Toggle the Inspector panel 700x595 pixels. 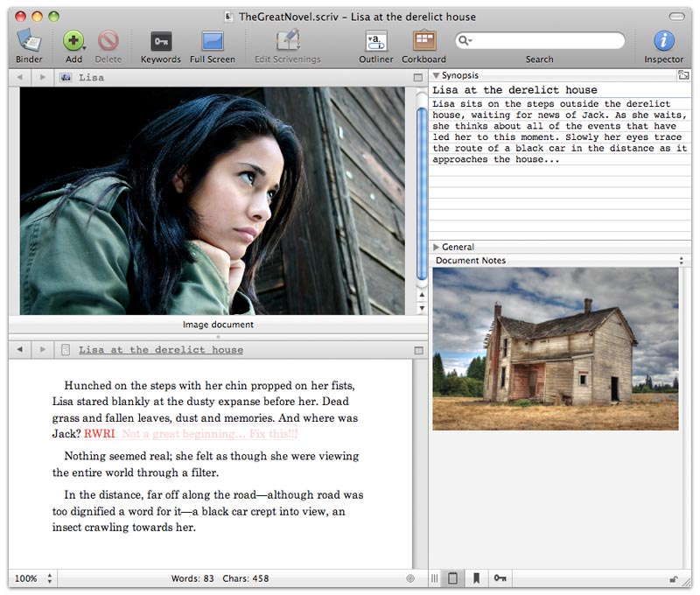click(x=664, y=41)
